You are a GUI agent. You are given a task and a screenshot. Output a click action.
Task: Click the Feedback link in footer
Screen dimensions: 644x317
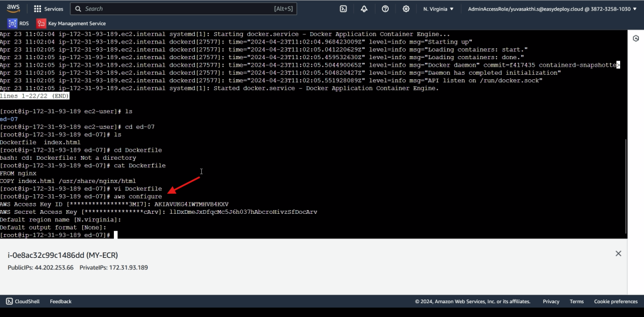60,302
